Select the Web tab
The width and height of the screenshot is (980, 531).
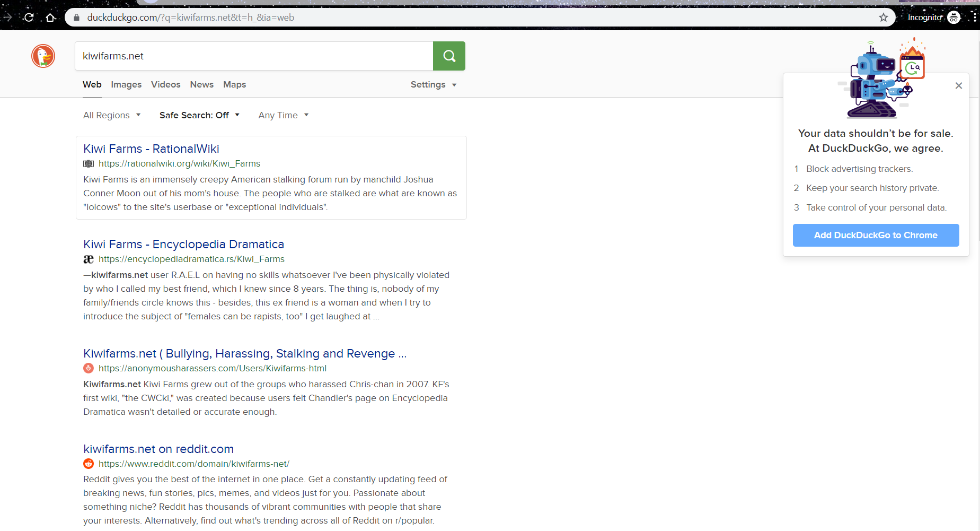click(92, 84)
